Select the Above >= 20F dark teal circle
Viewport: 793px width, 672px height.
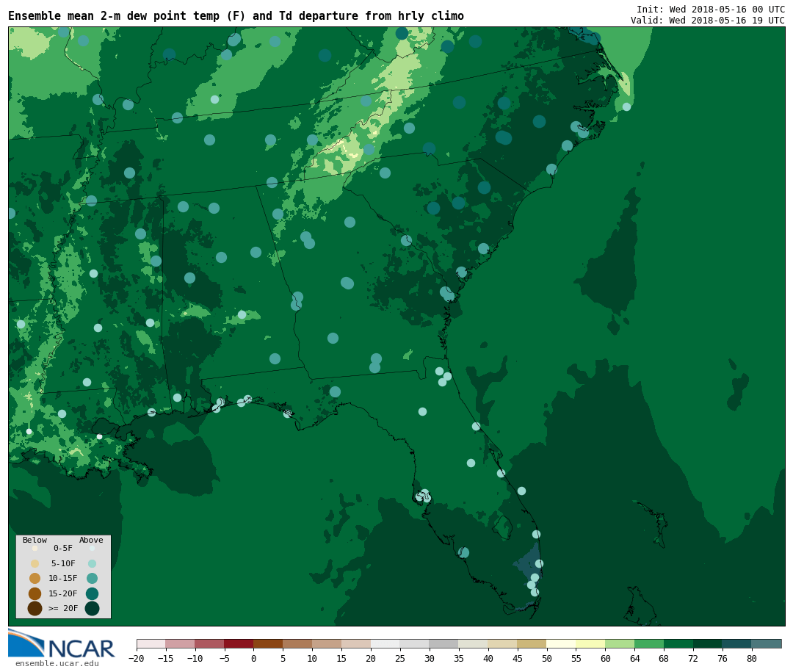pos(92,608)
